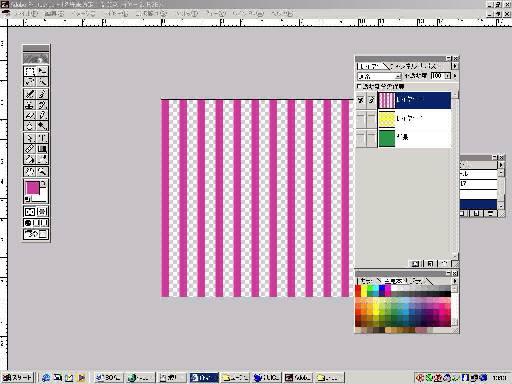
Task: Switch to the Channels tab
Action: [x=404, y=66]
